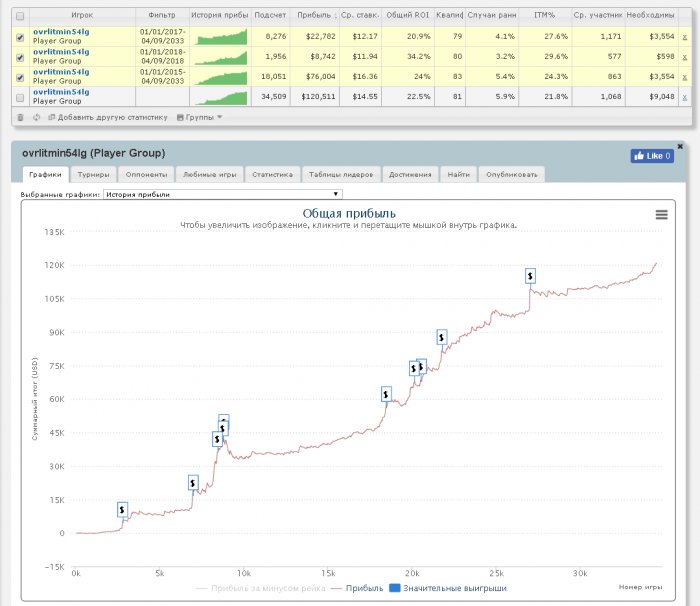
Task: Click the trash delete icon below the table
Action: [20, 117]
